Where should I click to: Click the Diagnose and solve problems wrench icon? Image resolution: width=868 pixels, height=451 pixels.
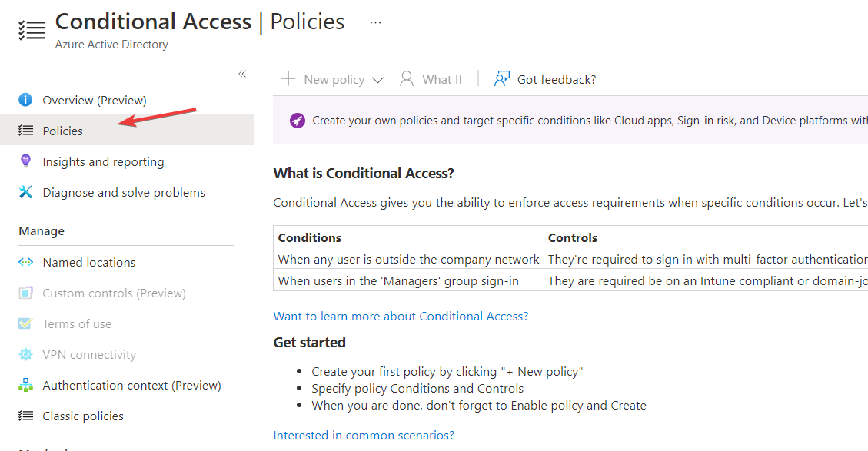pos(25,192)
